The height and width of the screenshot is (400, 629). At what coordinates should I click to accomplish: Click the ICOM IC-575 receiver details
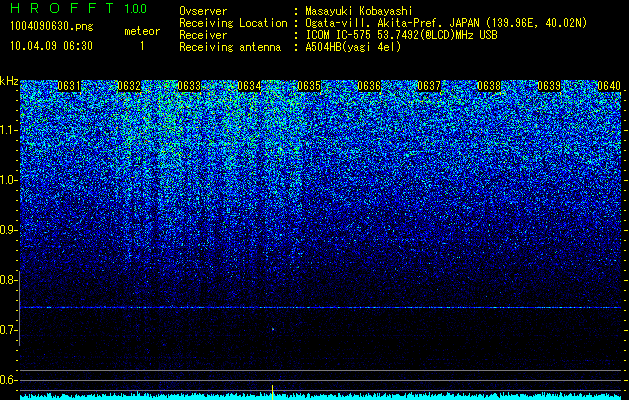402,35
